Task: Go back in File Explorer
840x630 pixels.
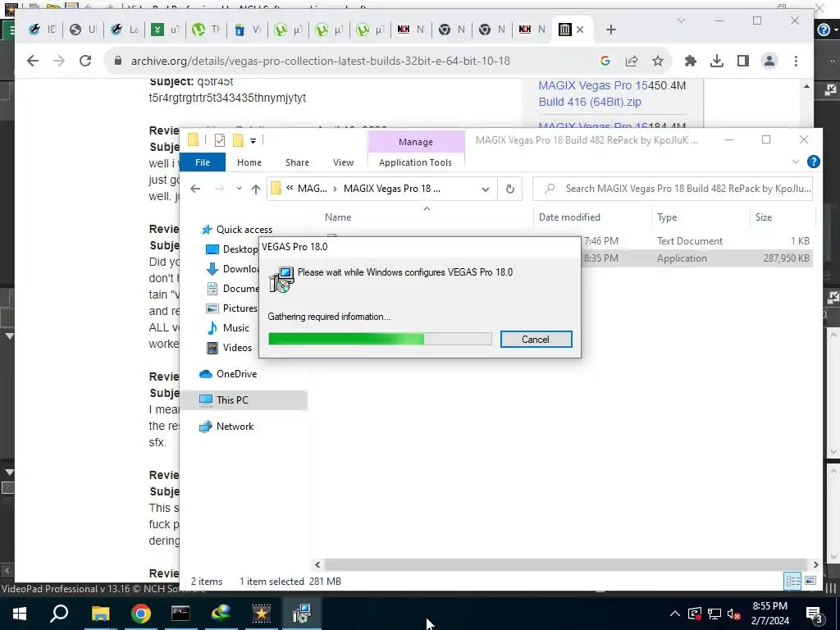Action: tap(195, 189)
